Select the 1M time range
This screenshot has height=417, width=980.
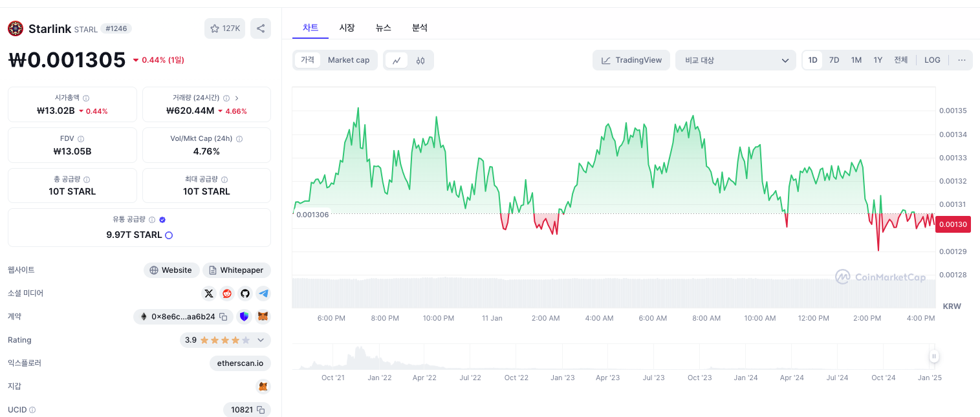click(856, 60)
